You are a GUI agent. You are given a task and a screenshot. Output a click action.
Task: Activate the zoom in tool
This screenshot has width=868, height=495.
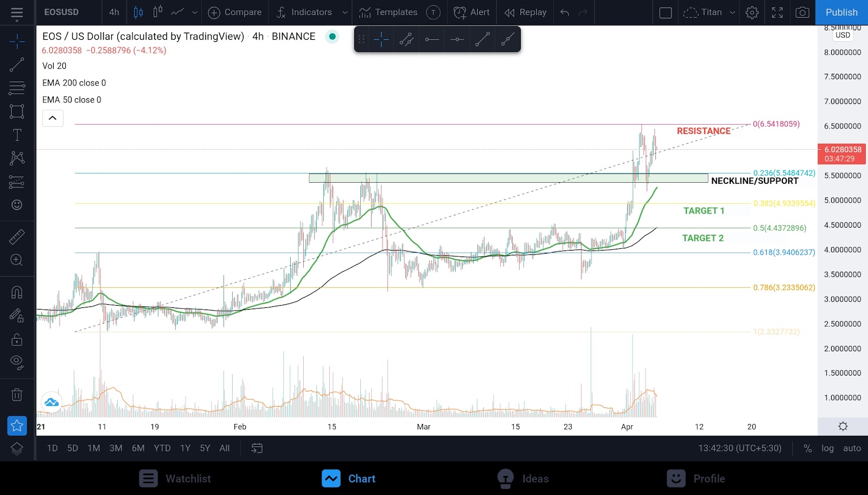point(17,260)
